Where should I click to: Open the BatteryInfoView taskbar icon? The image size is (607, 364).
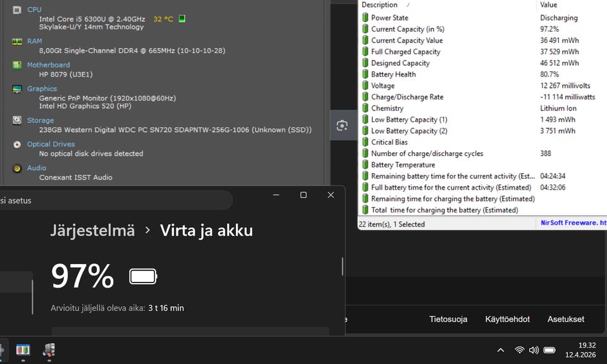[23, 350]
